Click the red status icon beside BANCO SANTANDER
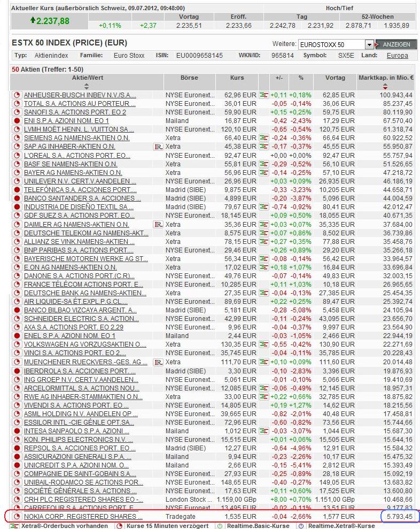The height and width of the screenshot is (529, 420). pos(17,198)
